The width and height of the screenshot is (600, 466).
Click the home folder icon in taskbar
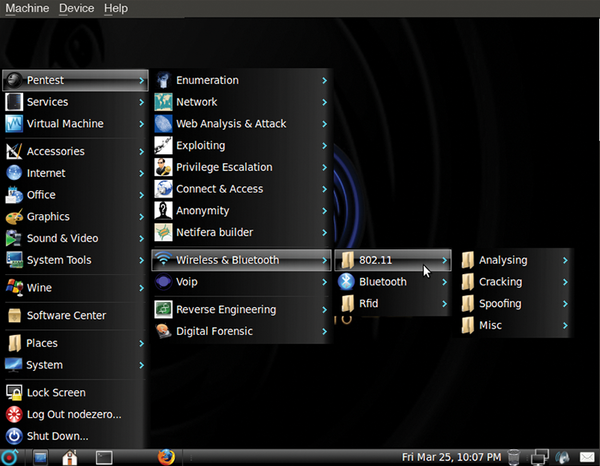pyautogui.click(x=70, y=457)
